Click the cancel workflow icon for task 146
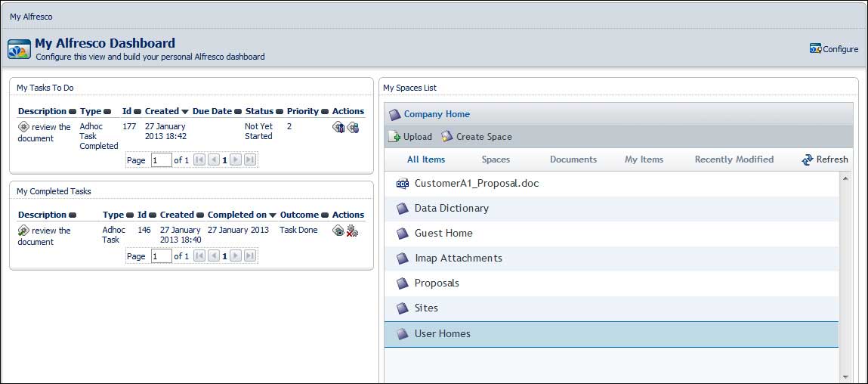This screenshot has height=384, width=868. [x=352, y=231]
